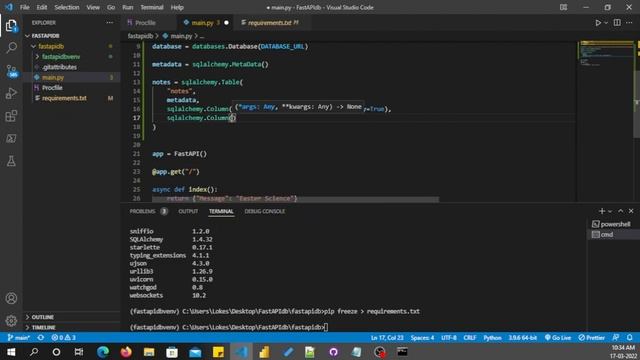Open the Manage gear icon

tap(11, 321)
